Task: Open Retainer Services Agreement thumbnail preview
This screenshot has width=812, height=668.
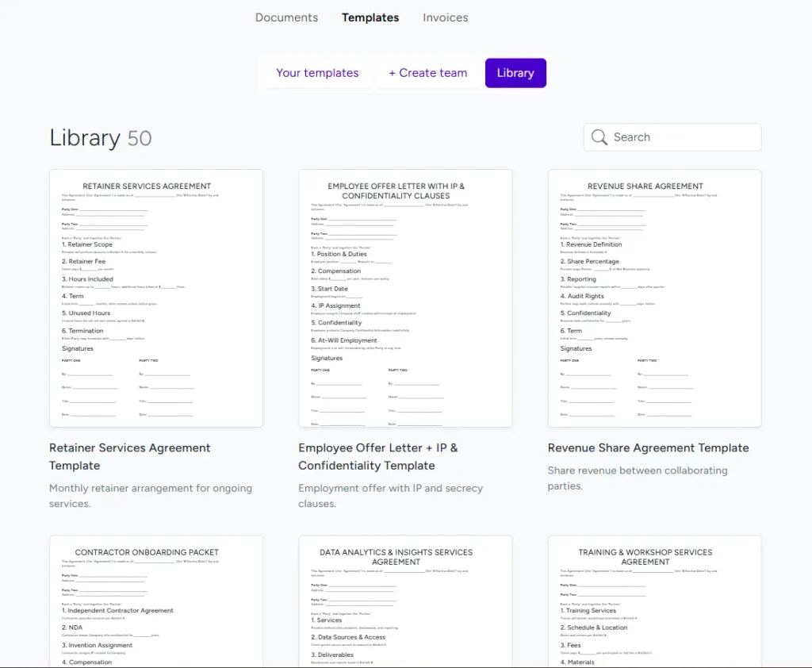Action: (x=156, y=298)
